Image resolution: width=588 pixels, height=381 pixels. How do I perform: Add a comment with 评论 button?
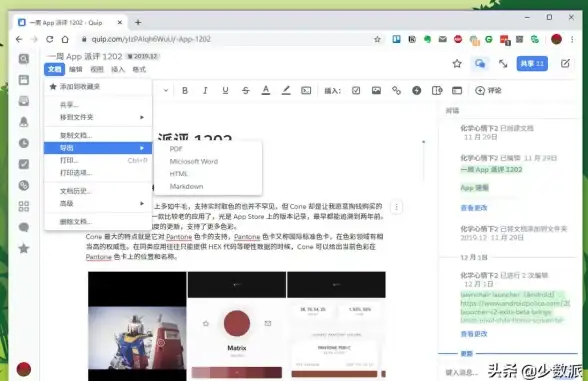[488, 90]
